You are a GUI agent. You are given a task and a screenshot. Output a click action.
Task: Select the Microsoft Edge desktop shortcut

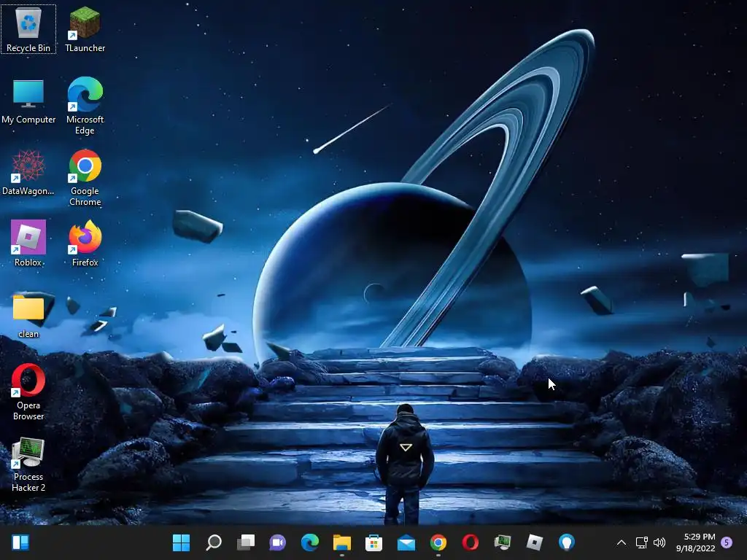pyautogui.click(x=85, y=106)
